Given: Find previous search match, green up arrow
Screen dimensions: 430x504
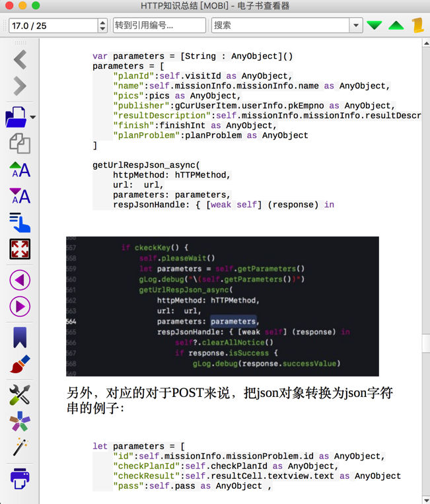Looking at the screenshot, I should pyautogui.click(x=396, y=25).
